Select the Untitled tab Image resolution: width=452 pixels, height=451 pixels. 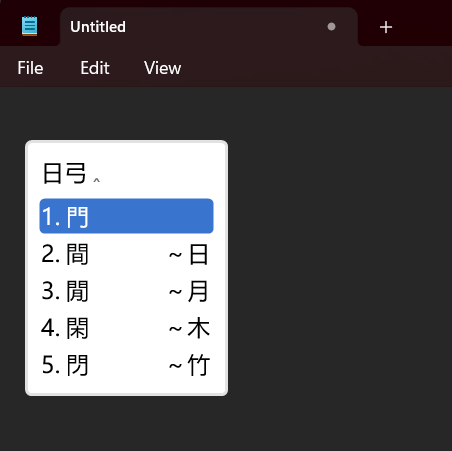coord(209,27)
